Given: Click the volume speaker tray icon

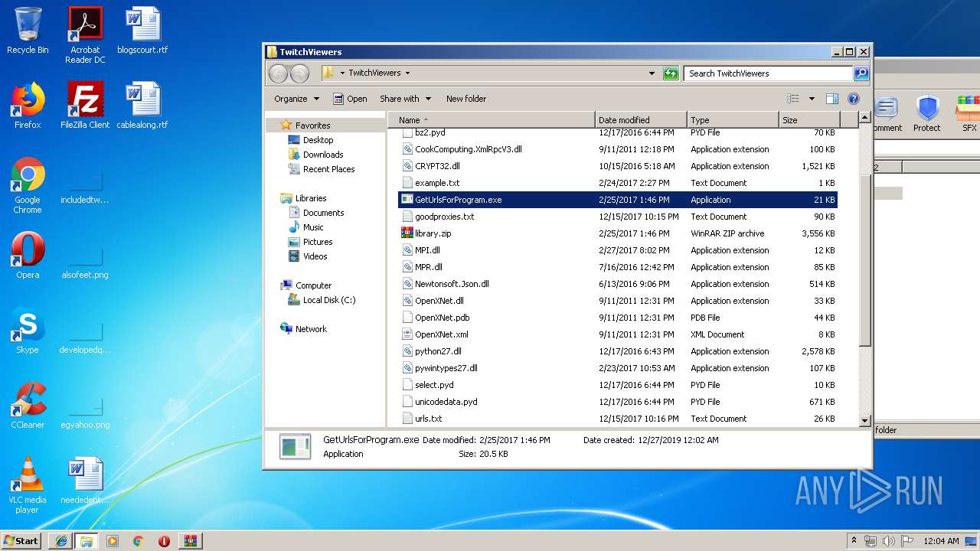Looking at the screenshot, I should click(x=889, y=541).
